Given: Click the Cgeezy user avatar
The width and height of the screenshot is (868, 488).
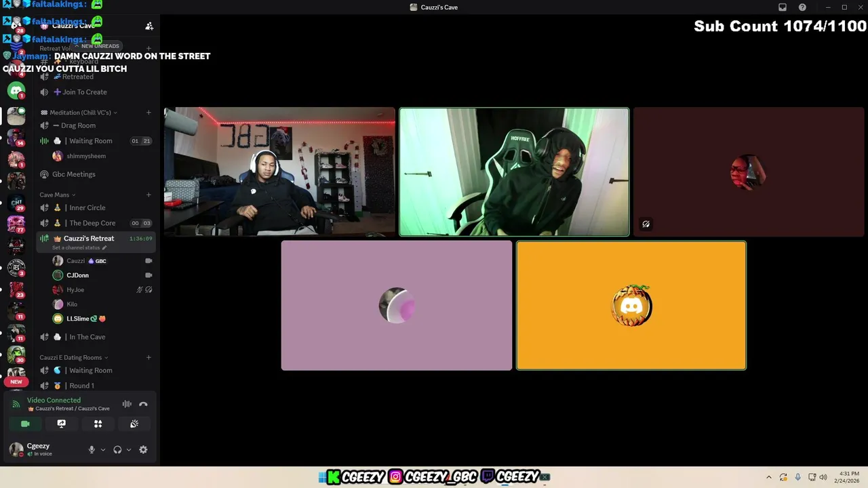Looking at the screenshot, I should (16, 449).
